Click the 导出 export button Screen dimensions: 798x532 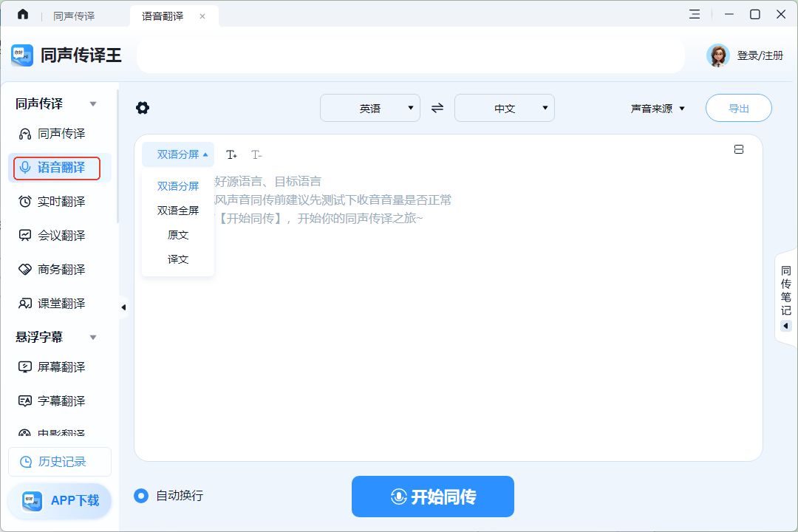tap(738, 108)
